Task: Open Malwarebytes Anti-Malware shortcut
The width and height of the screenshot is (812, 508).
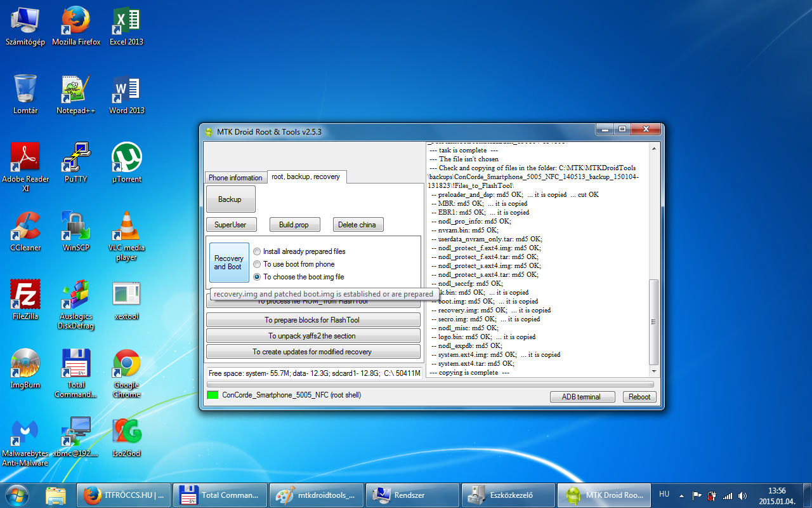Action: (x=25, y=433)
